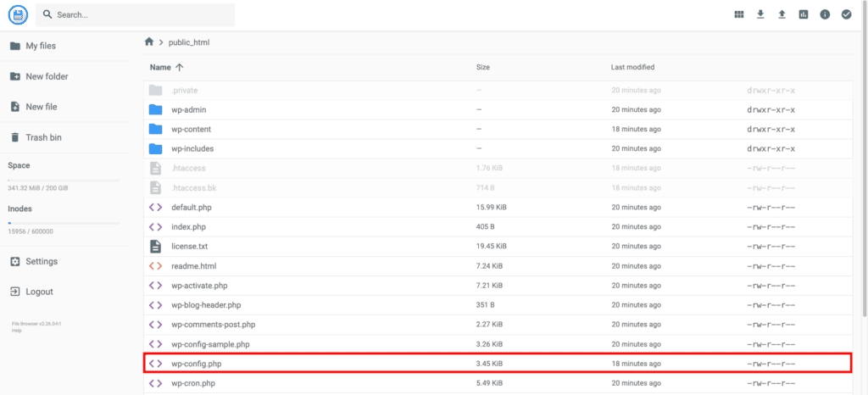
Task: Select the wp-includes folder icon
Action: tap(156, 149)
